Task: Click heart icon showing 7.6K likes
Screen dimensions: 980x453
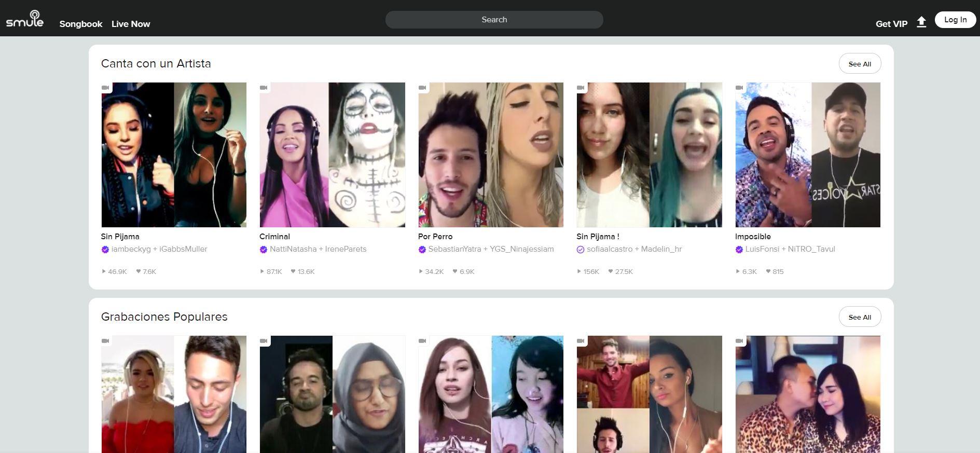Action: tap(139, 271)
